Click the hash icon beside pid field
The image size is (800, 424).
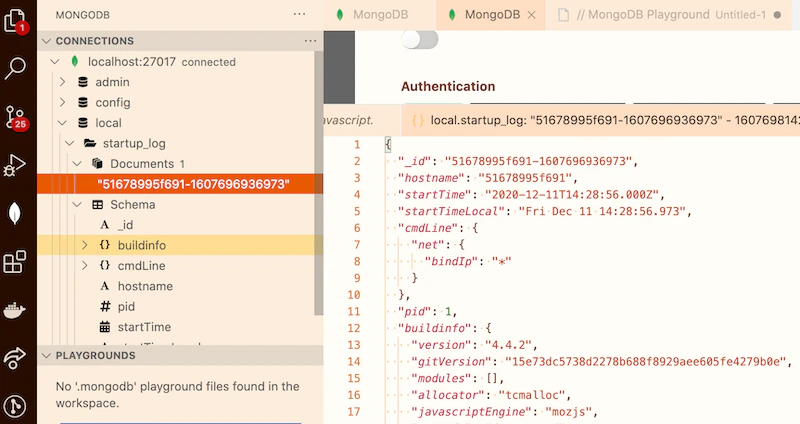(x=105, y=307)
